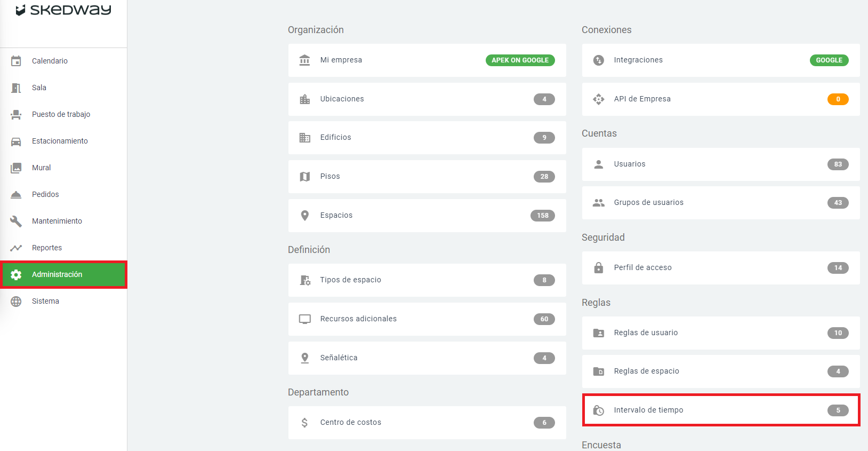Click the Mantenimiento wrench icon
868x451 pixels.
[x=16, y=221]
